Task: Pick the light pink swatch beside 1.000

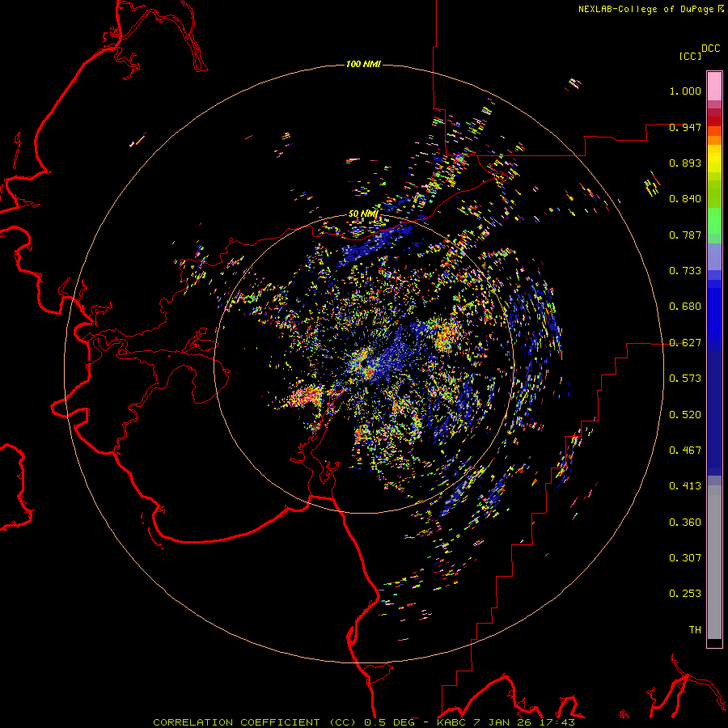Action: pyautogui.click(x=714, y=87)
